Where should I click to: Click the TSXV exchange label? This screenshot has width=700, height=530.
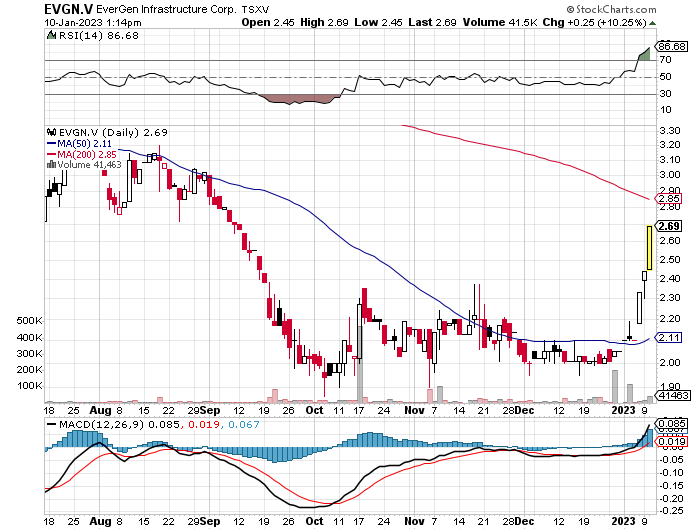click(256, 9)
